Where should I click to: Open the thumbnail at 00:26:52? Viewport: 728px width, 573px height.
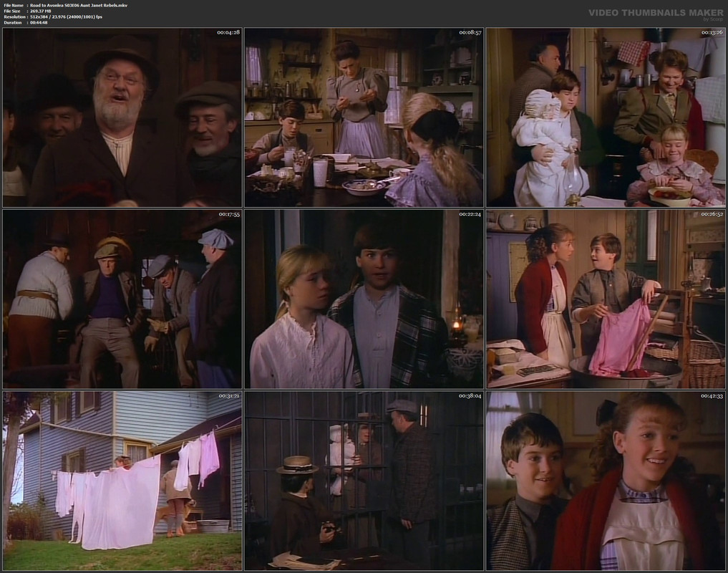pos(606,299)
